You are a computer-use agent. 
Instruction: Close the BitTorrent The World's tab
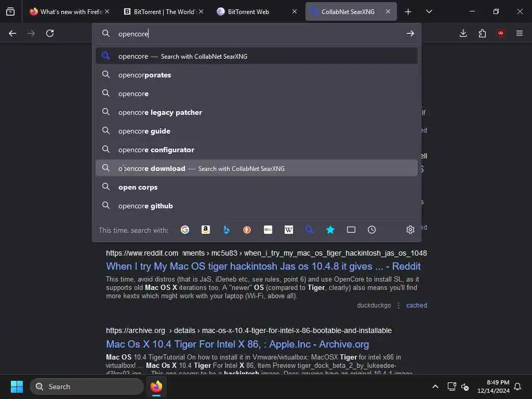(x=201, y=11)
